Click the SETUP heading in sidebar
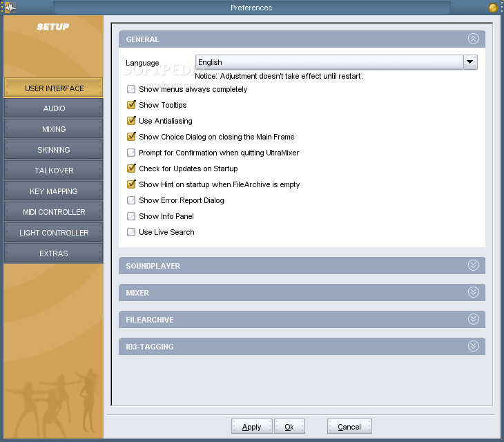504x442 pixels. (x=52, y=27)
